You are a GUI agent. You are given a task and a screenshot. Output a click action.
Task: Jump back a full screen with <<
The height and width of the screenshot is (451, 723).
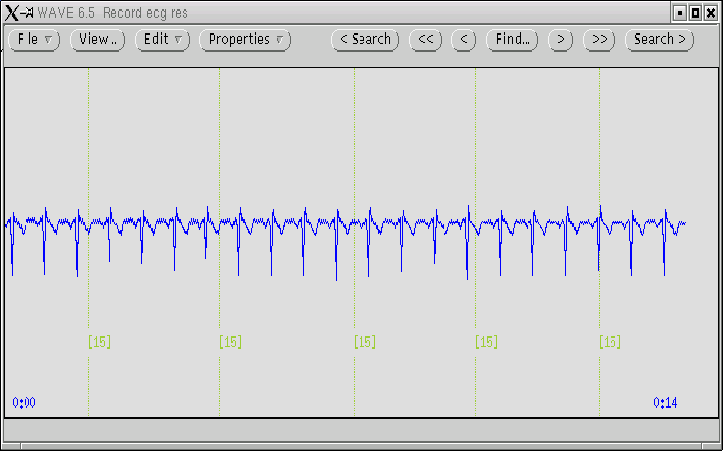click(425, 40)
